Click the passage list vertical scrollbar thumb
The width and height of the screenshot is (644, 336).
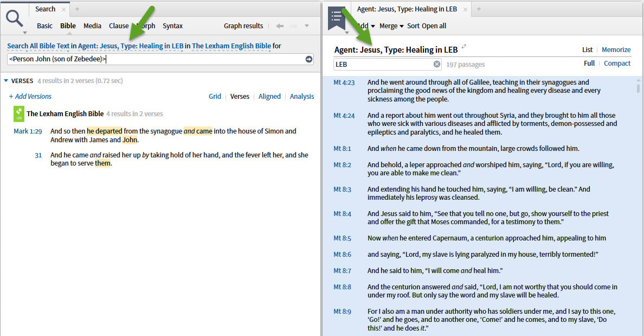pyautogui.click(x=638, y=88)
